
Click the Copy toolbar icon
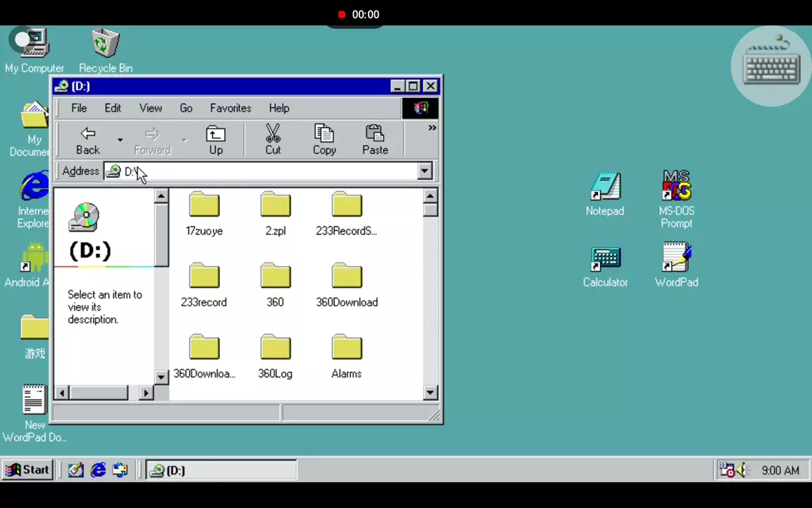(324, 139)
